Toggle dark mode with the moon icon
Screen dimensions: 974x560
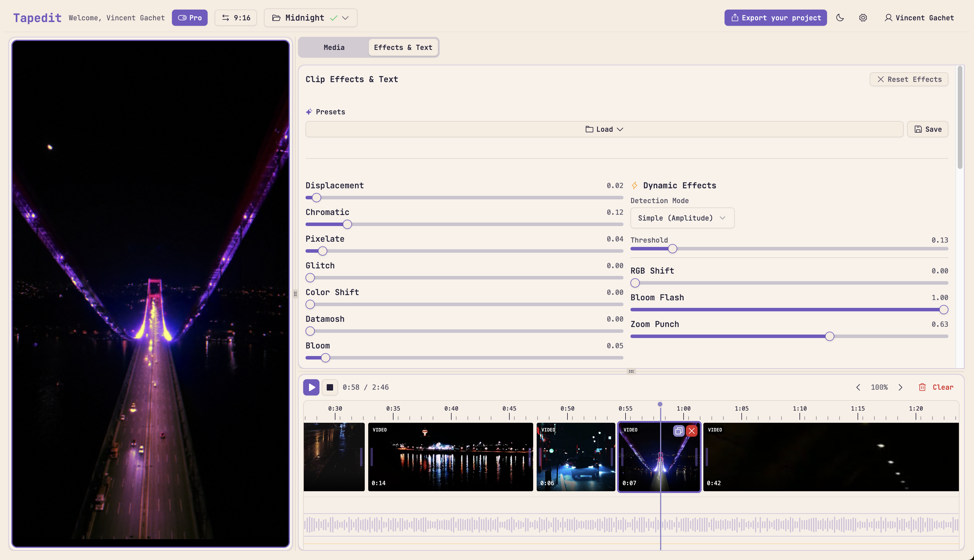840,18
